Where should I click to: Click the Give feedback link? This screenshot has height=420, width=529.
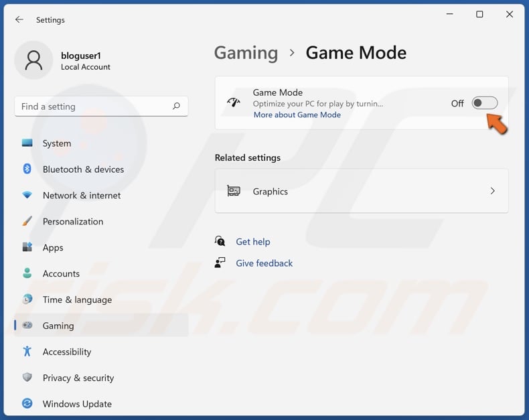point(264,263)
